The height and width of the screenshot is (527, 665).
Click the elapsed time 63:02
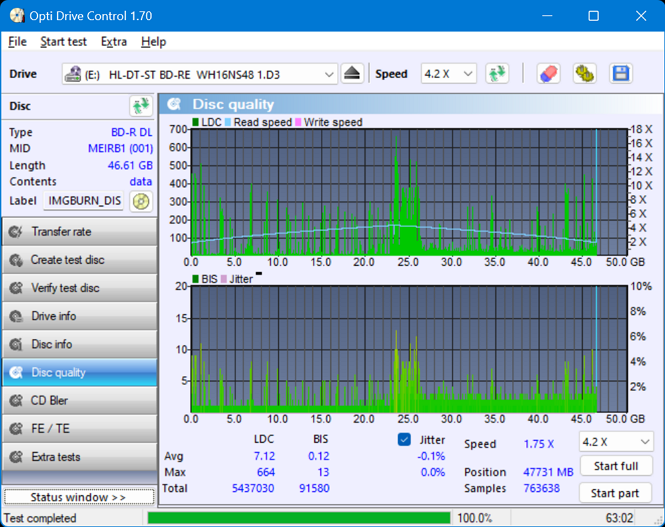(x=619, y=518)
